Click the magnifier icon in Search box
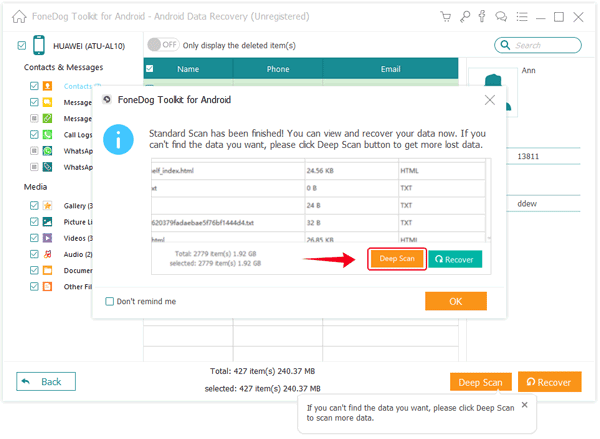 pyautogui.click(x=505, y=45)
